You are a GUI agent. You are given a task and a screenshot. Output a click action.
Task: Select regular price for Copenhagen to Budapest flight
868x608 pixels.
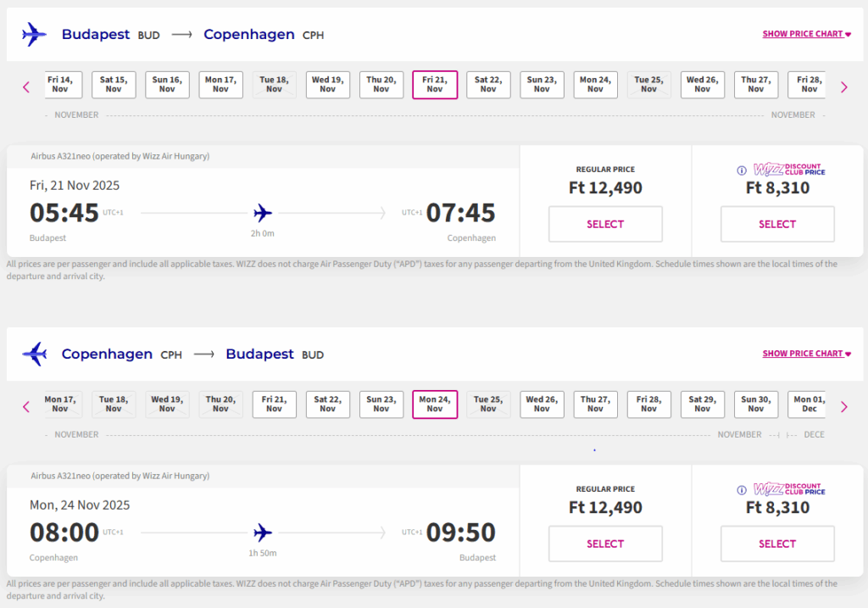pos(605,544)
